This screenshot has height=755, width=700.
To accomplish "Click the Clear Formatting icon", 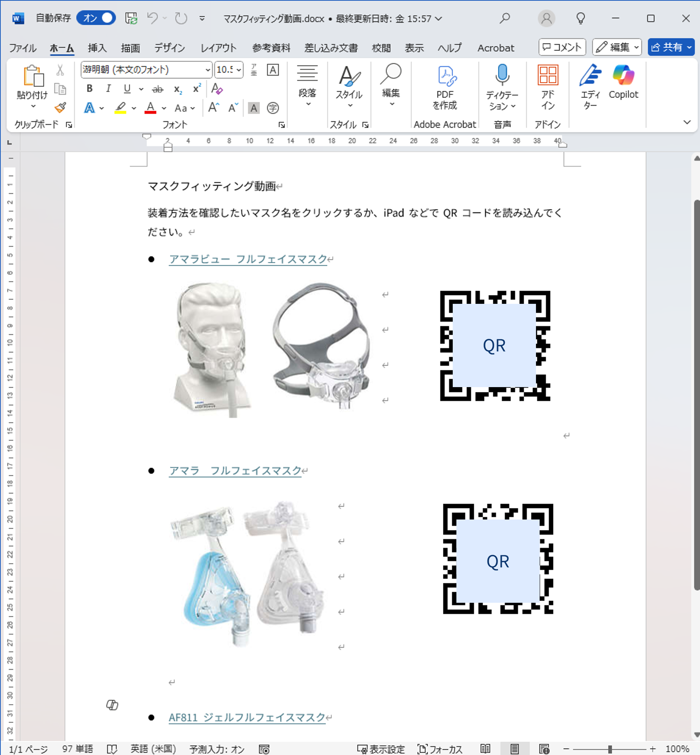I will click(217, 89).
